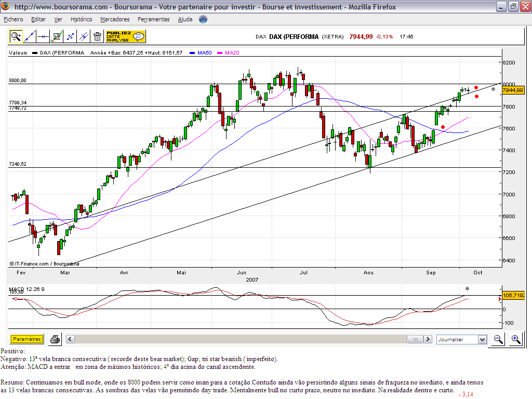
Task: Click the zoom in magnifier below the chart
Action: pyautogui.click(x=516, y=339)
